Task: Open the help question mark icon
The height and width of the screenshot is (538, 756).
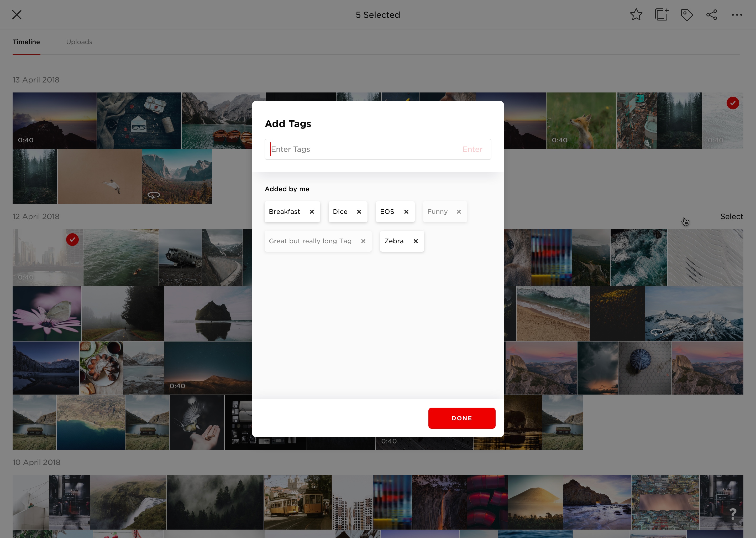Action: pos(733,514)
